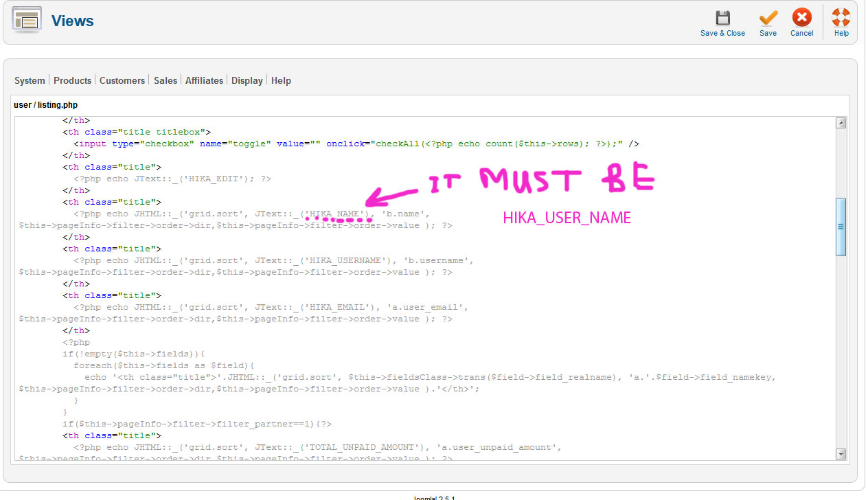The height and width of the screenshot is (500, 868).
Task: Click the scroll down arrow of code editor
Action: pyautogui.click(x=841, y=454)
